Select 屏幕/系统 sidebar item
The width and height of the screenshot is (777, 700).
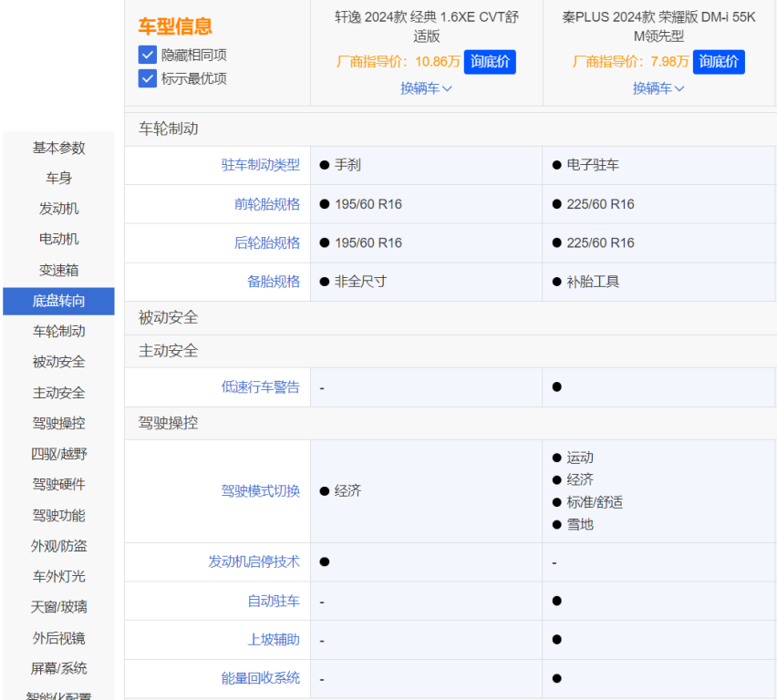58,669
